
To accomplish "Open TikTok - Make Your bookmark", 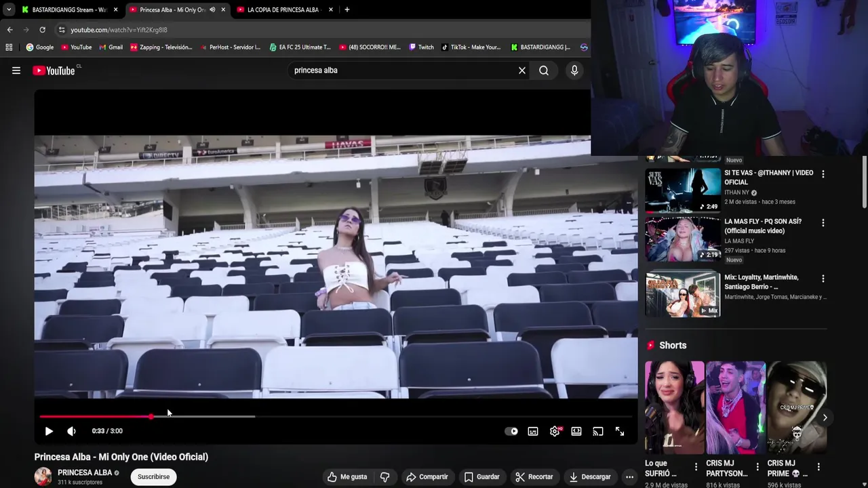I will coord(471,47).
